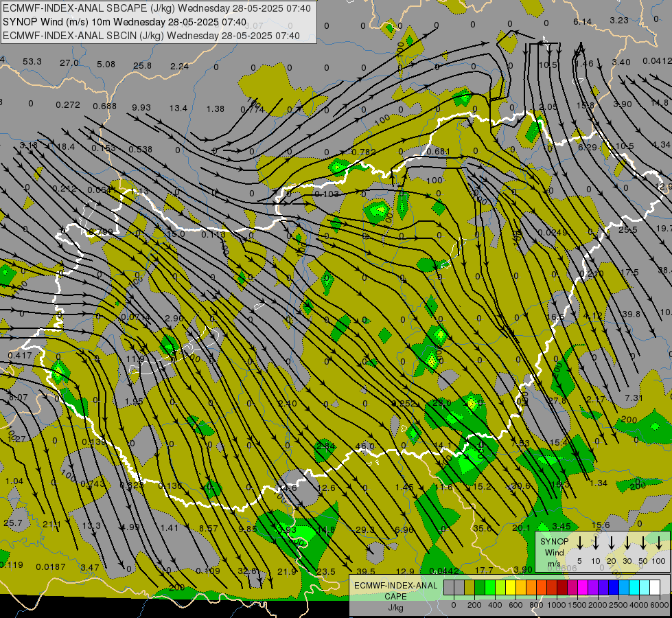The width and height of the screenshot is (672, 618).
Task: Click the map value 32.6
Action: point(248,571)
